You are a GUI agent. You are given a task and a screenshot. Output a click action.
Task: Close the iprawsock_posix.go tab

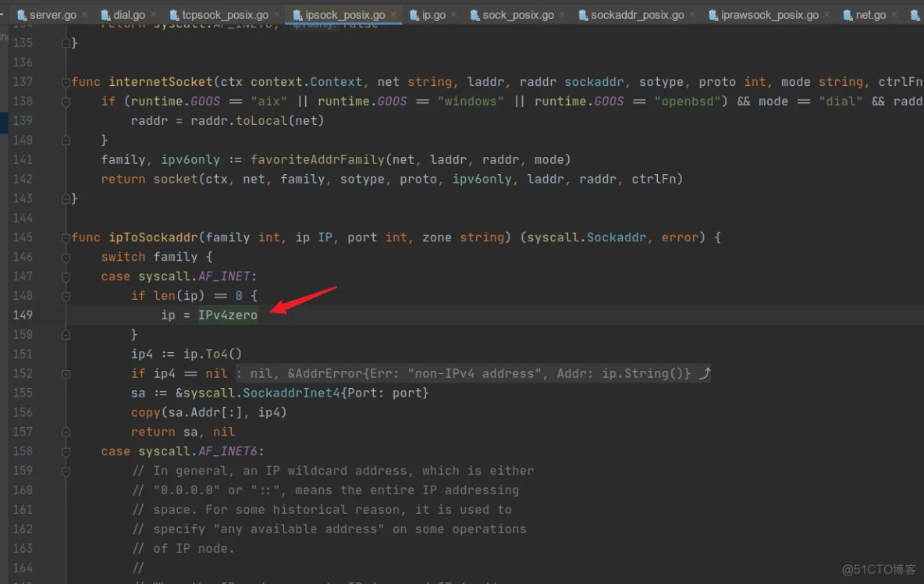point(826,15)
